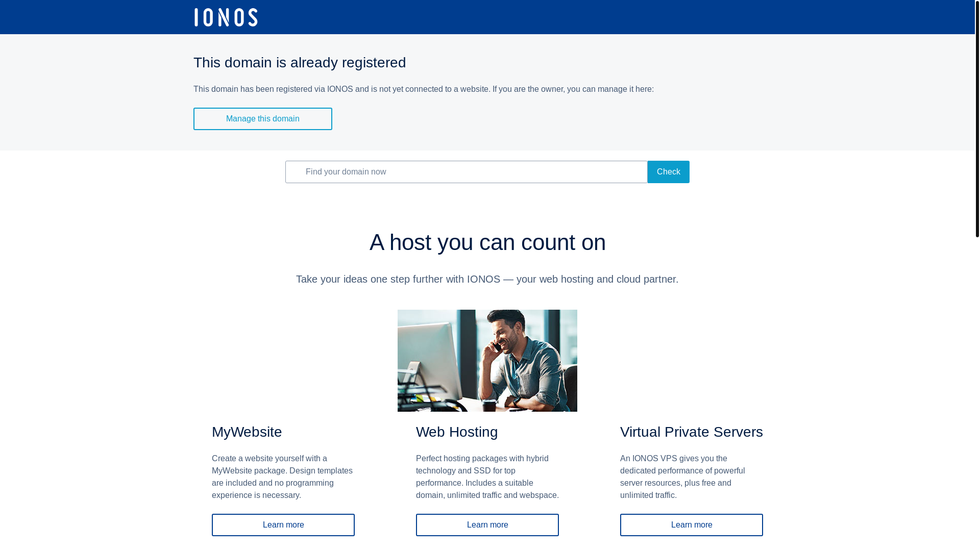Click the man-on-phone hosting photo
This screenshot has width=980, height=551.
(x=487, y=361)
